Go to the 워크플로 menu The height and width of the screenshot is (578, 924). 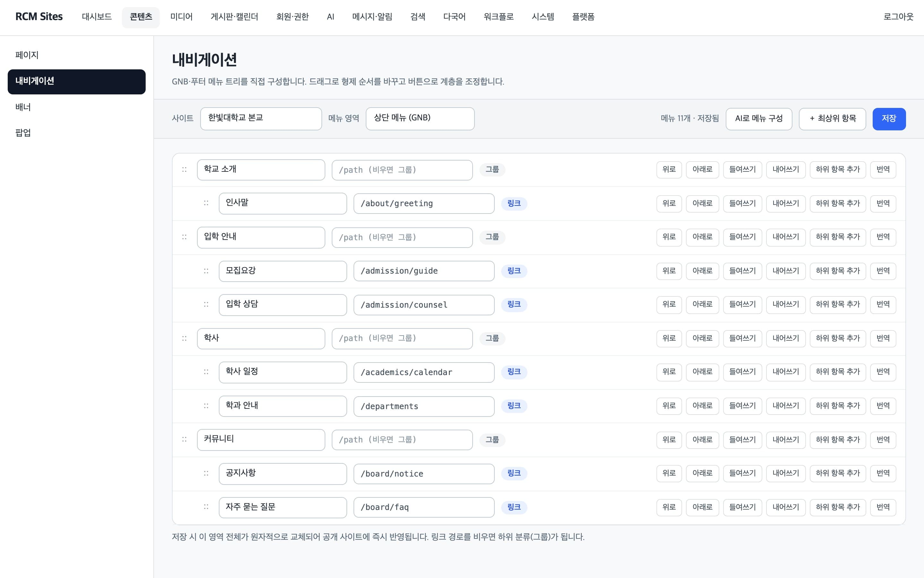[x=498, y=17]
